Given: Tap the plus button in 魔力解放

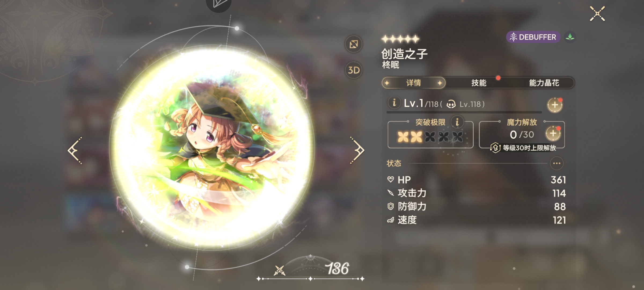Looking at the screenshot, I should 553,133.
